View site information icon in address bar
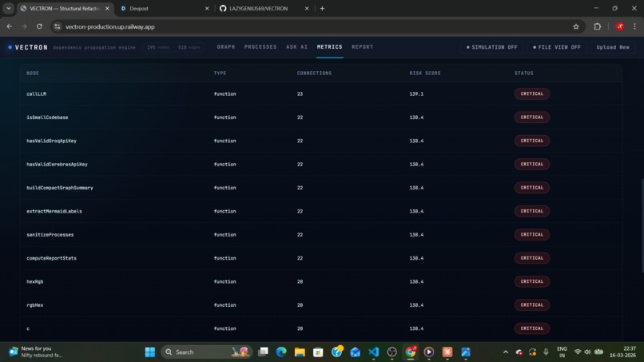 [58, 26]
